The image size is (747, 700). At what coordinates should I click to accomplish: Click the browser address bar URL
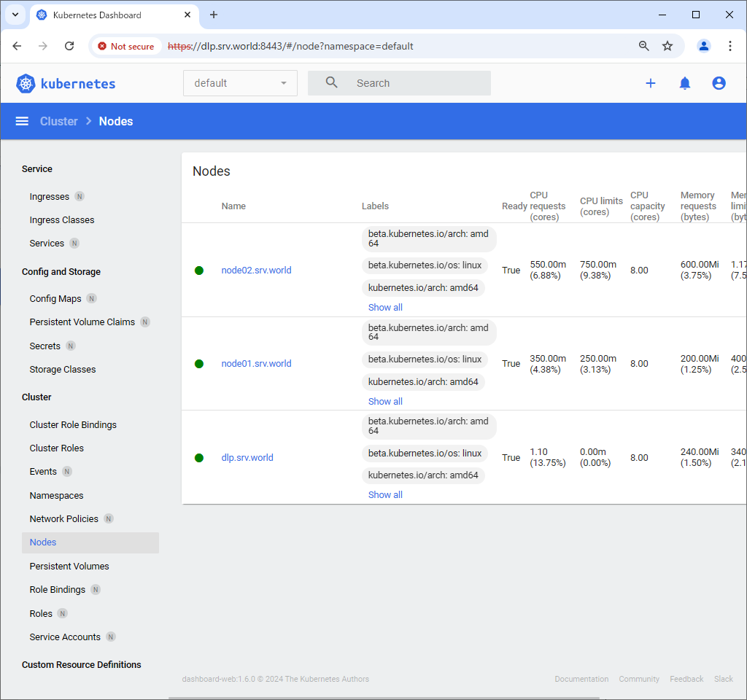coord(290,46)
